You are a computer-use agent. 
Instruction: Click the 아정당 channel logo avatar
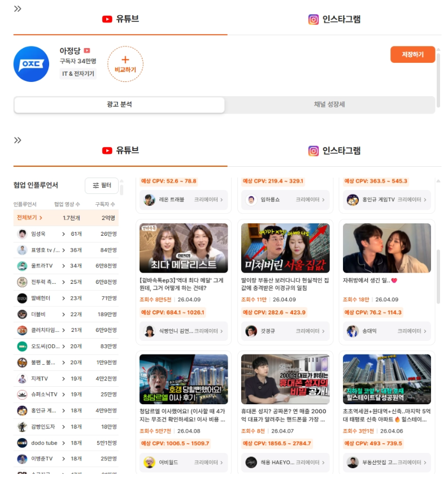(31, 64)
